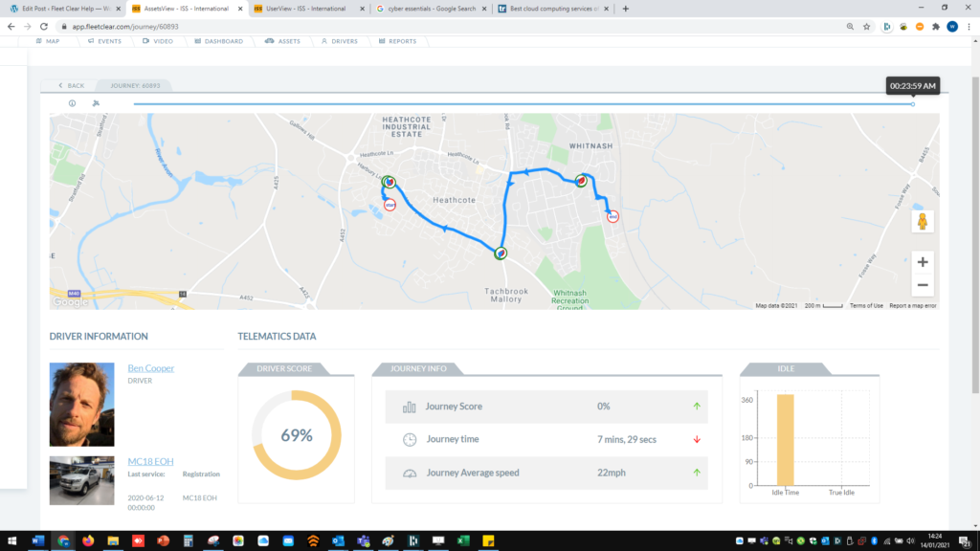Click the MC18 EOH vehicle thumbnail
The height and width of the screenshot is (551, 980).
(x=82, y=480)
